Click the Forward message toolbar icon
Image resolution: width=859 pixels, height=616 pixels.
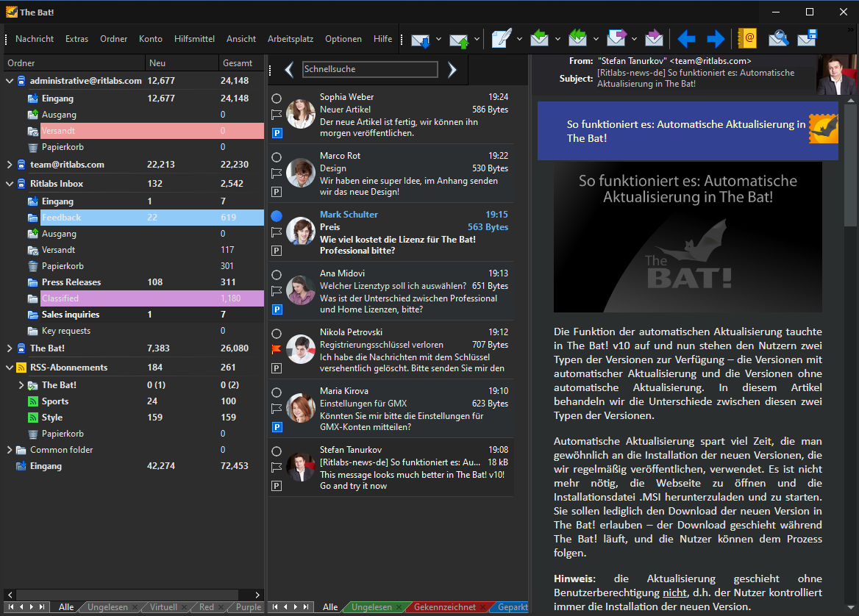[616, 38]
